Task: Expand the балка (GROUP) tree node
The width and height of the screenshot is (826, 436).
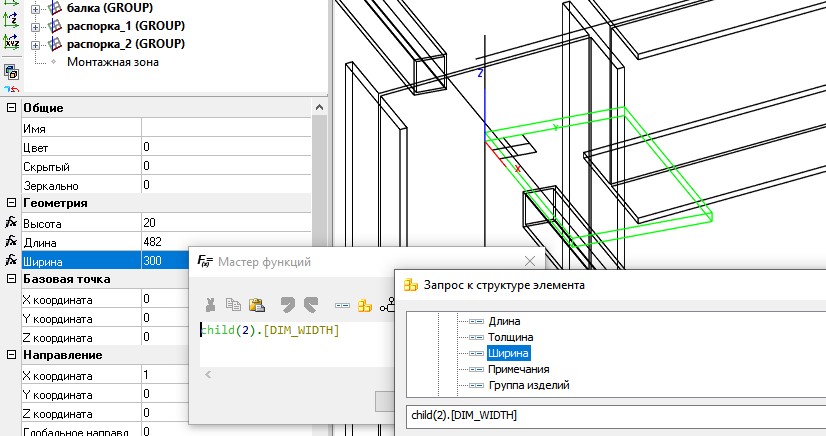Action: click(37, 7)
